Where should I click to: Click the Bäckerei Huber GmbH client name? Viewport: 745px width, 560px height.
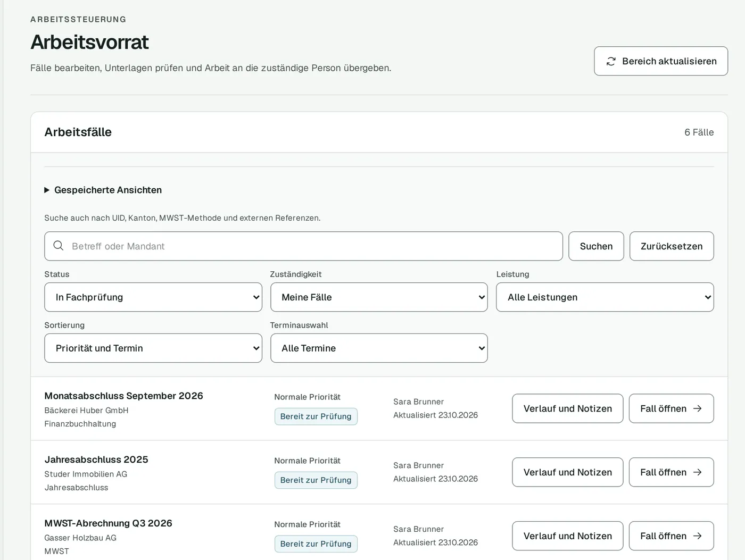click(x=86, y=411)
